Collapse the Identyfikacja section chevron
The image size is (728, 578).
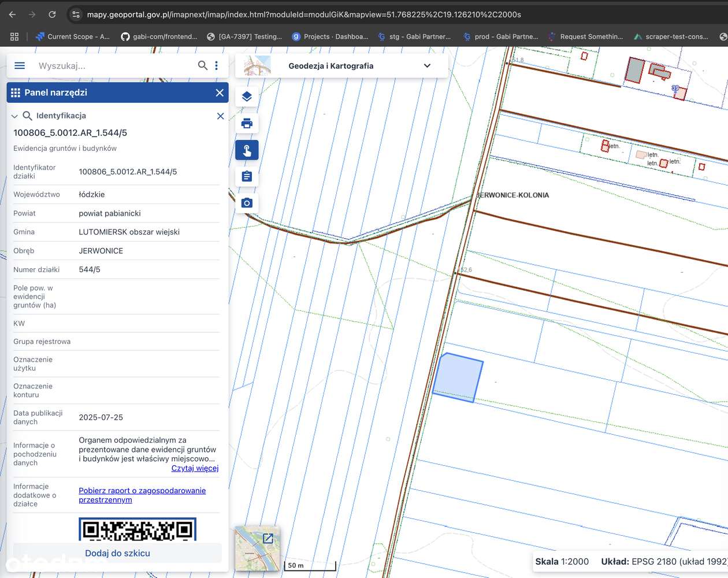pos(15,116)
